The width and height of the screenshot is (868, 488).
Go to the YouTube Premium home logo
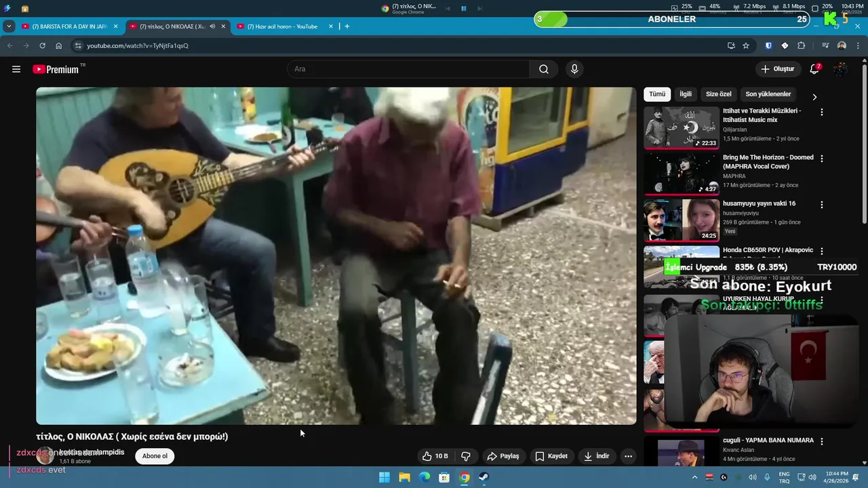pos(56,69)
